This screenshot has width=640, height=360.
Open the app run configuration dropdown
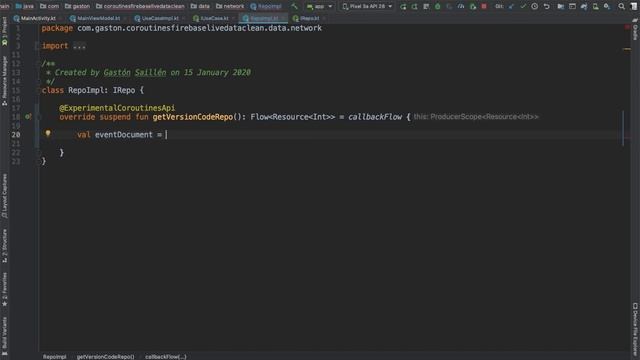(x=319, y=6)
